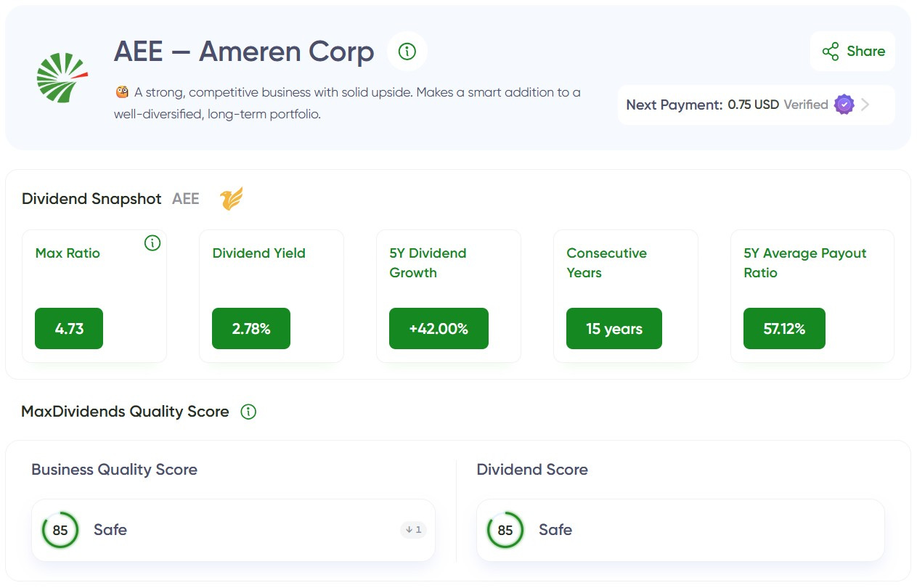Click gray 'AEE' ticker beside Dividend Snapshot
Screen dimensions: 917x588
click(x=186, y=199)
